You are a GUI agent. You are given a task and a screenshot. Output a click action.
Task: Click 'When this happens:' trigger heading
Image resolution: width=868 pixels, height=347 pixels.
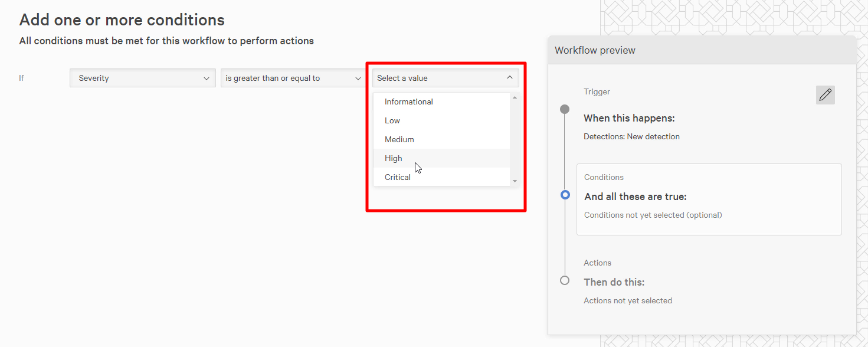pyautogui.click(x=629, y=118)
